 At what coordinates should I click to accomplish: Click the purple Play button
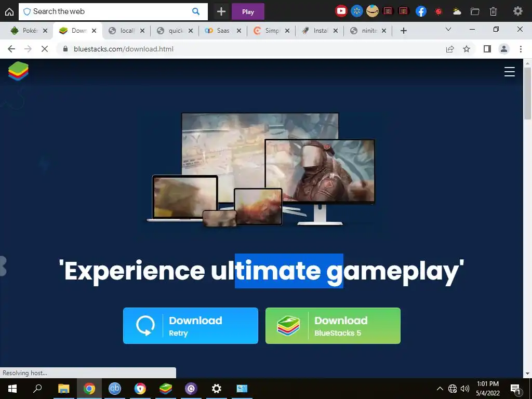click(248, 11)
